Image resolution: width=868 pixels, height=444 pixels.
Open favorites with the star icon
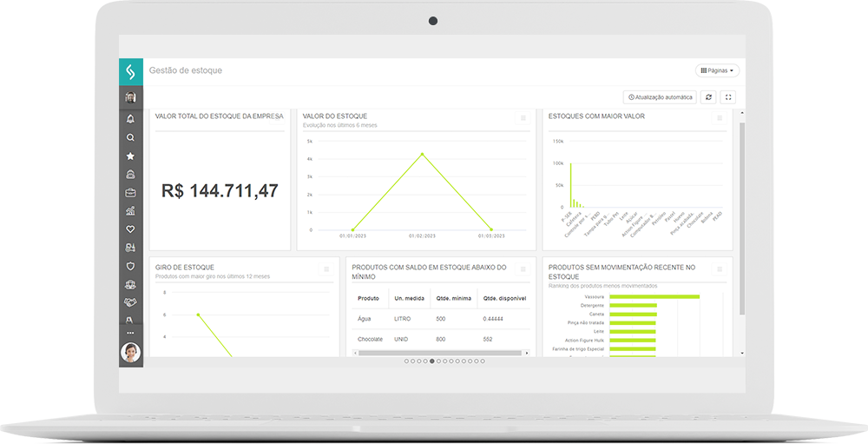(x=130, y=156)
